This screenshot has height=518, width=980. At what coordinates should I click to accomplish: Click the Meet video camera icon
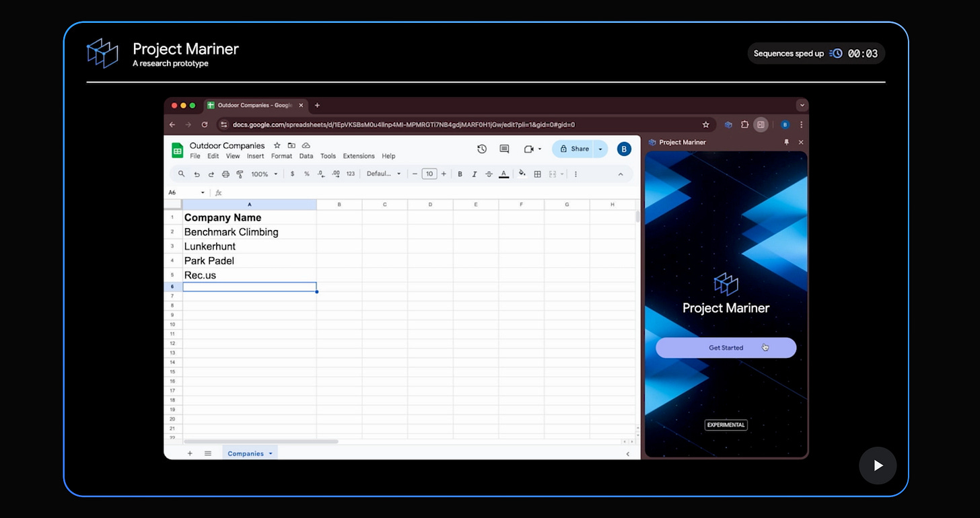click(x=529, y=149)
